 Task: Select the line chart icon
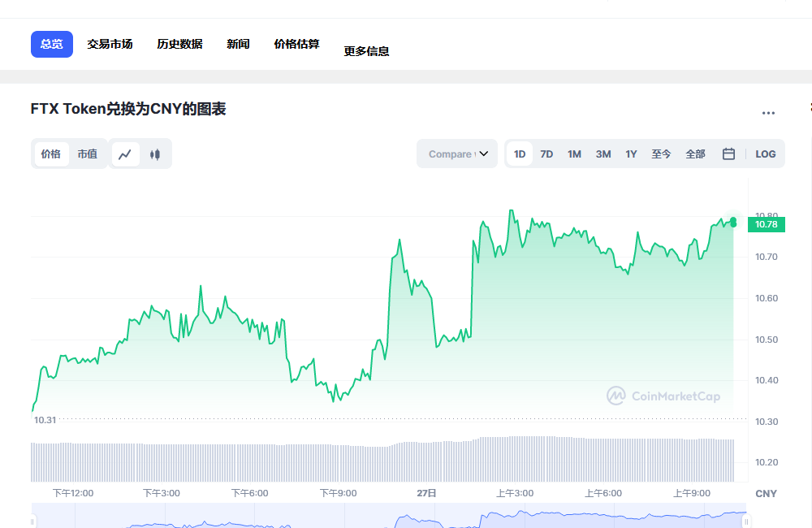tap(125, 154)
